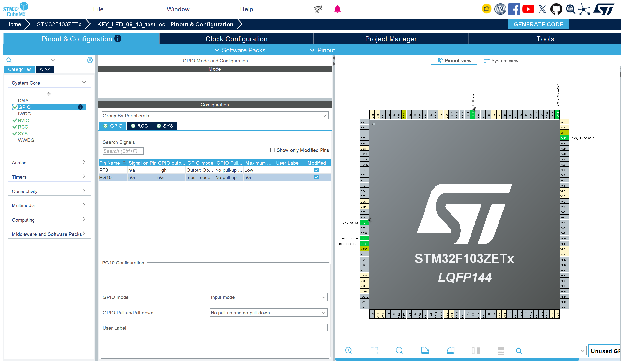The image size is (621, 364).
Task: Open the pink notification bell
Action: coord(337,9)
